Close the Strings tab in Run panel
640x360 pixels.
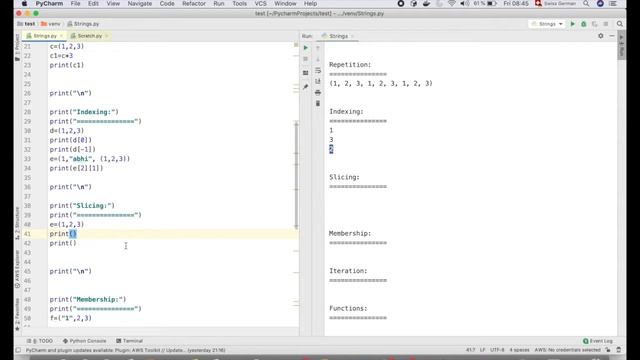[x=352, y=36]
